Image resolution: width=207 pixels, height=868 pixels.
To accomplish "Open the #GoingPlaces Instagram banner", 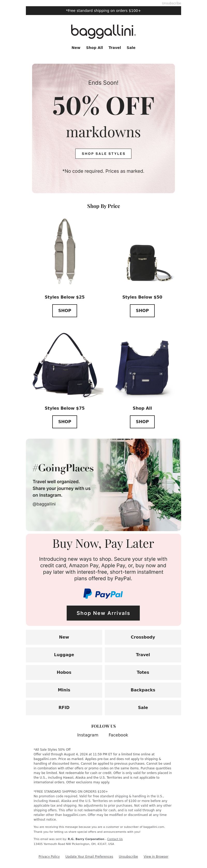I will tap(103, 484).
